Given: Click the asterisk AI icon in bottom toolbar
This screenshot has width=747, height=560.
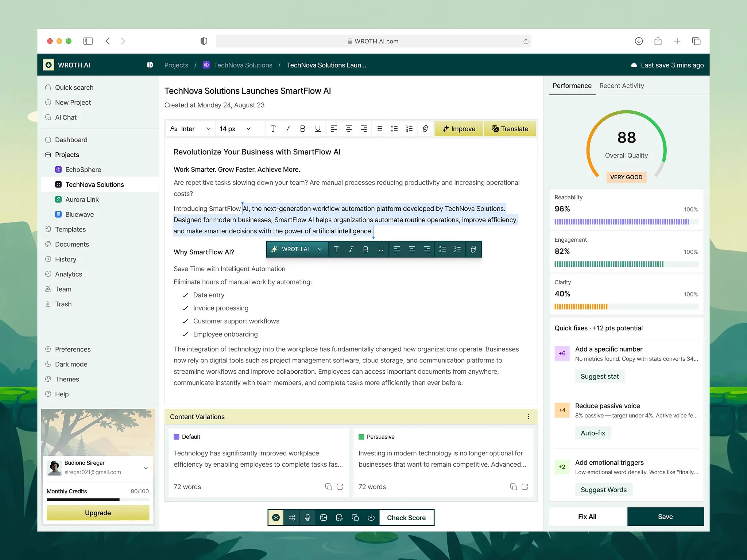Looking at the screenshot, I should pos(276,518).
